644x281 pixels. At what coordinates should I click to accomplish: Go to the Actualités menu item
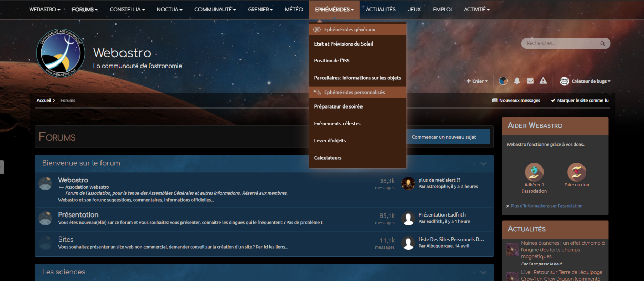(380, 9)
